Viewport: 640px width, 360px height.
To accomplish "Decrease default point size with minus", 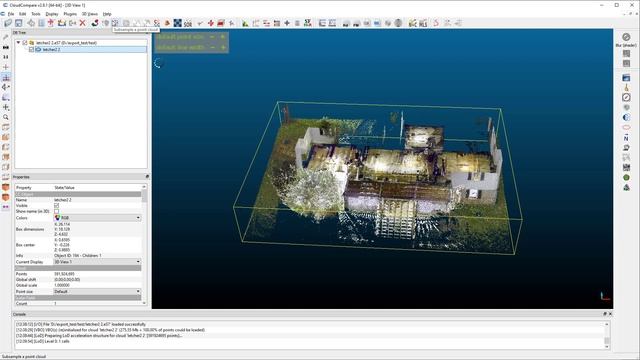I will pos(212,37).
